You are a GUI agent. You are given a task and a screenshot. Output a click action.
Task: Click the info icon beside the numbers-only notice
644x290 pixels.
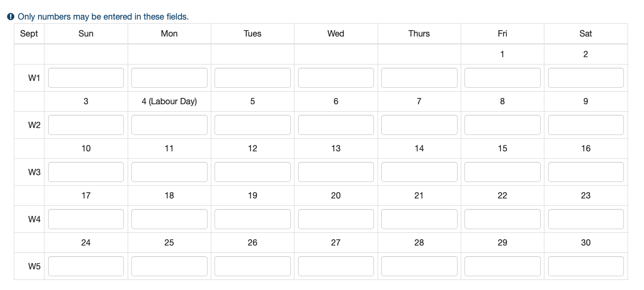(11, 17)
